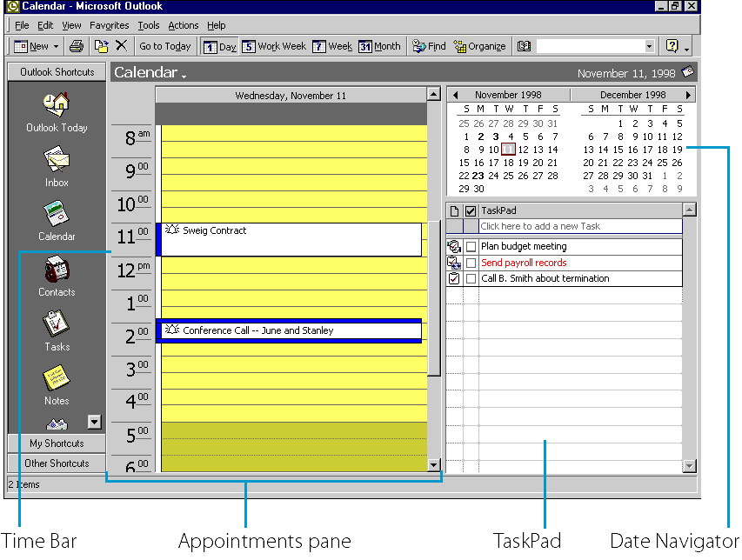Open the Edit menu
This screenshot has height=560, width=742.
tap(45, 25)
